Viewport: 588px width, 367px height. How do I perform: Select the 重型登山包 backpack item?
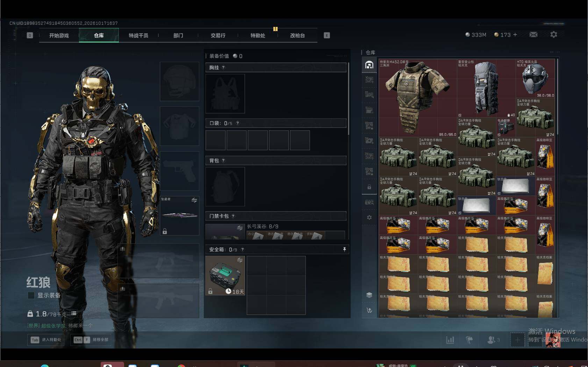(x=486, y=88)
